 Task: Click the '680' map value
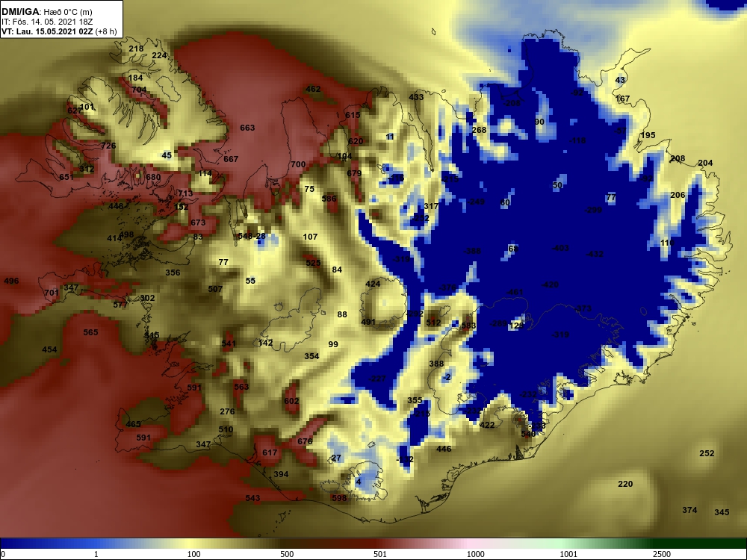click(x=153, y=177)
